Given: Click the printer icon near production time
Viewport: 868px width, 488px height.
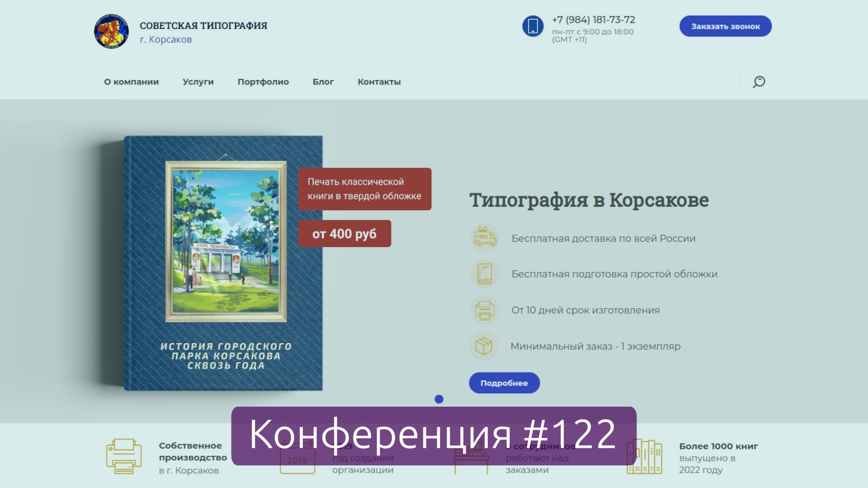Looking at the screenshot, I should 485,310.
